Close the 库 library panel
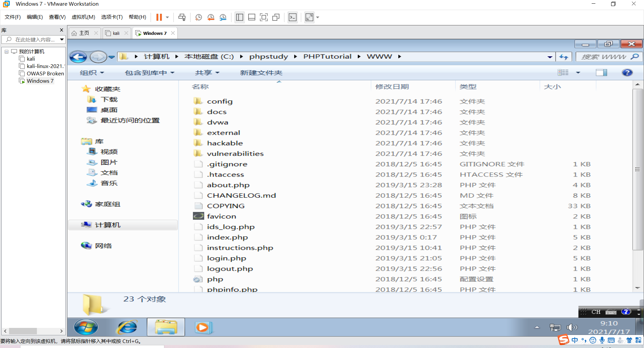644x348 pixels. coord(61,30)
